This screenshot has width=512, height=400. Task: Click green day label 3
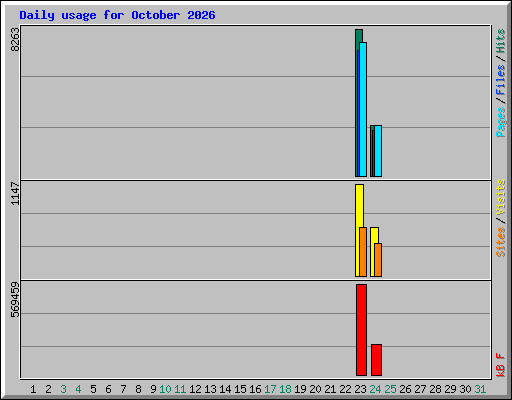(x=63, y=389)
